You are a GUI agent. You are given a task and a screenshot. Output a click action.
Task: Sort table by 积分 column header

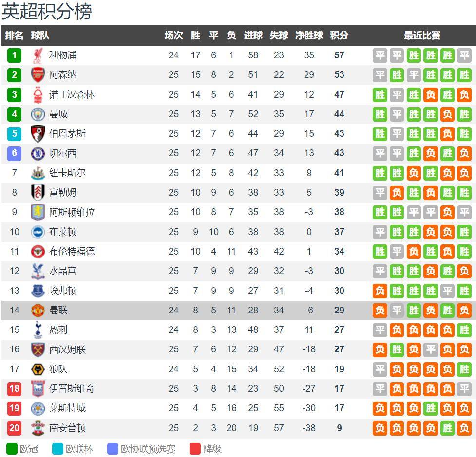pyautogui.click(x=339, y=36)
